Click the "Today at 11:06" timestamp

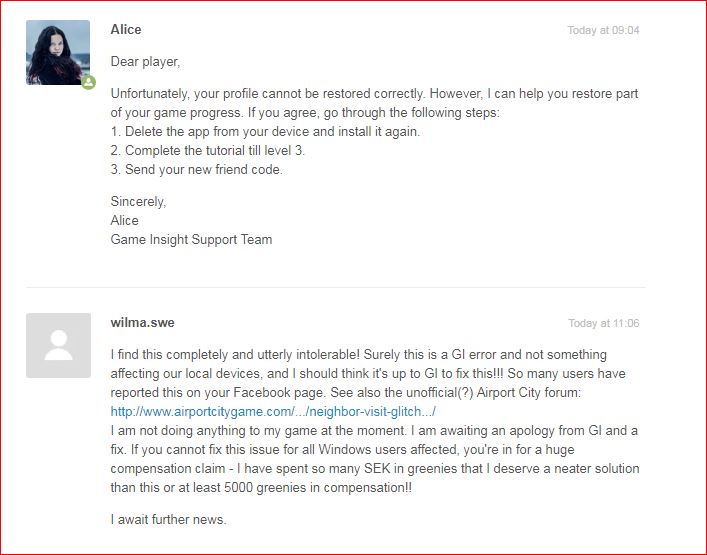click(603, 323)
